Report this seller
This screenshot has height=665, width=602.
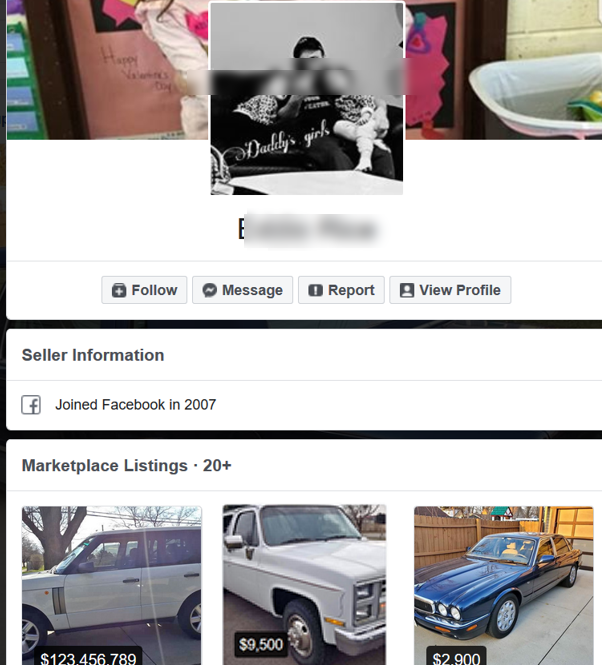click(342, 290)
